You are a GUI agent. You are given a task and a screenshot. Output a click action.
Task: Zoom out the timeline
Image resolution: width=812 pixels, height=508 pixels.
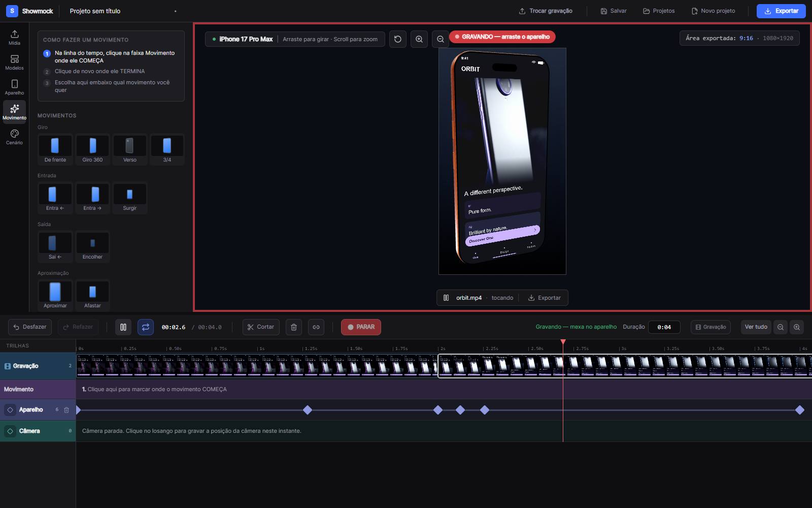781,327
